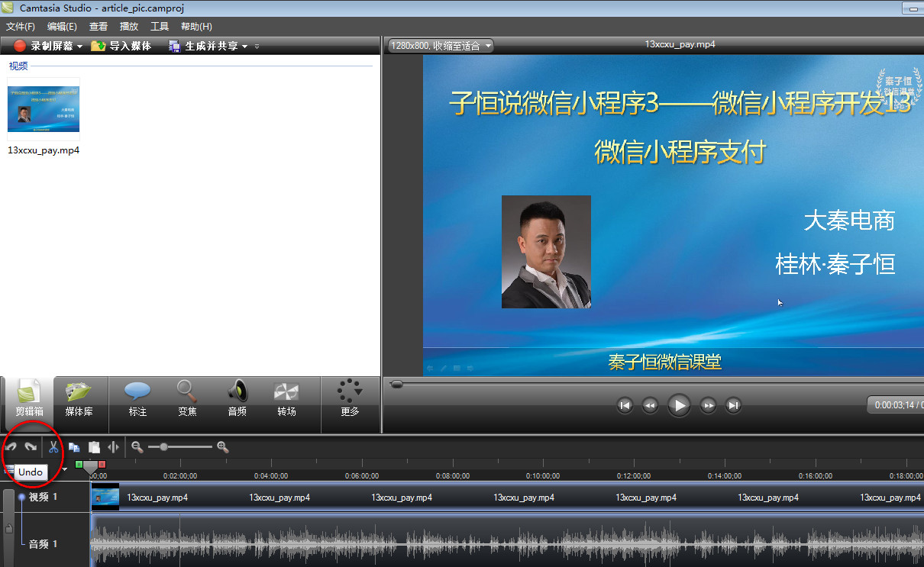The width and height of the screenshot is (924, 567).
Task: Open the 标注 Callouts tab
Action: click(137, 399)
